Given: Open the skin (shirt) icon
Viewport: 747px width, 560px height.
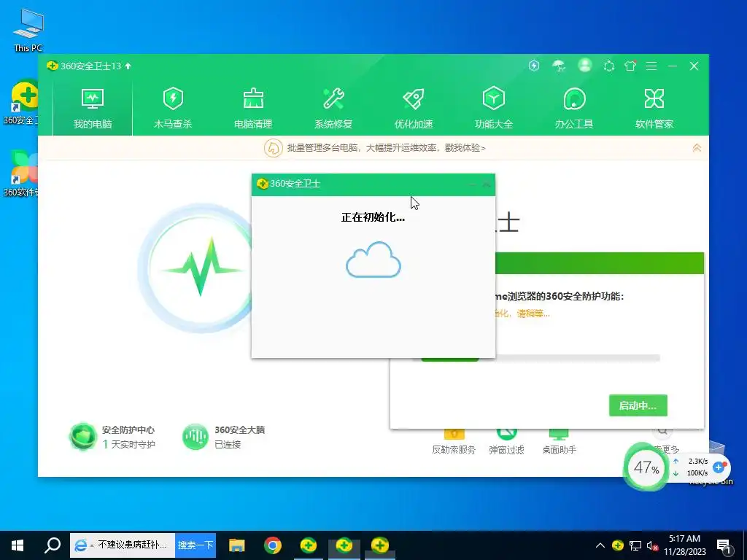Looking at the screenshot, I should 630,66.
